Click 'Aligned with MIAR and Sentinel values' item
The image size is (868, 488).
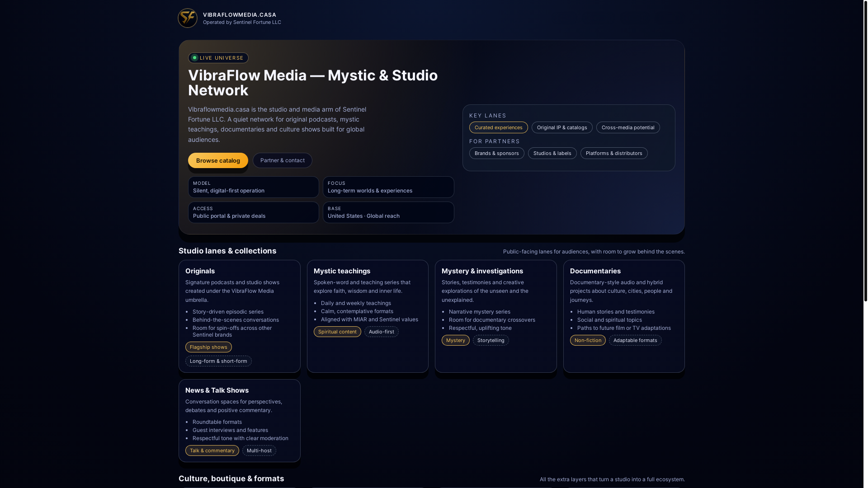tap(369, 319)
